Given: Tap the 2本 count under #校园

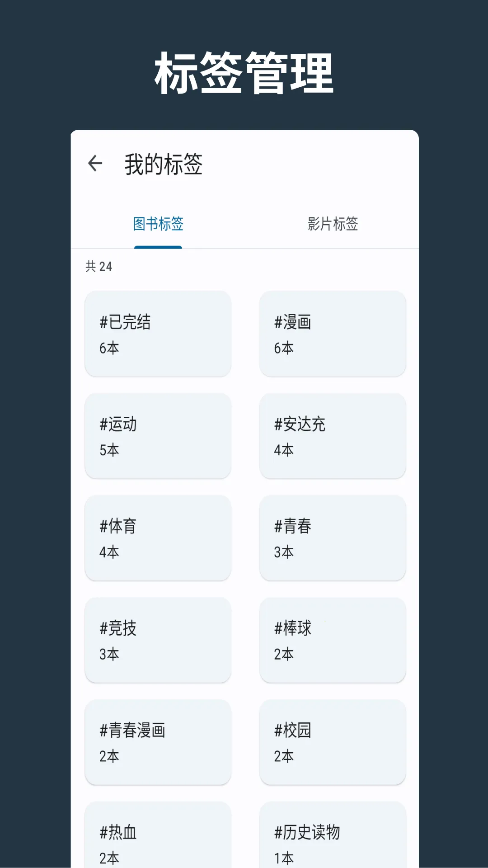Looking at the screenshot, I should [284, 756].
